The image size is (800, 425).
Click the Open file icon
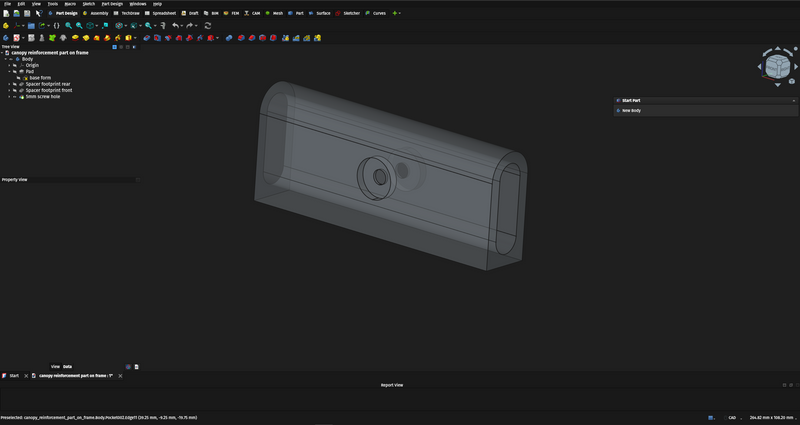click(x=17, y=13)
